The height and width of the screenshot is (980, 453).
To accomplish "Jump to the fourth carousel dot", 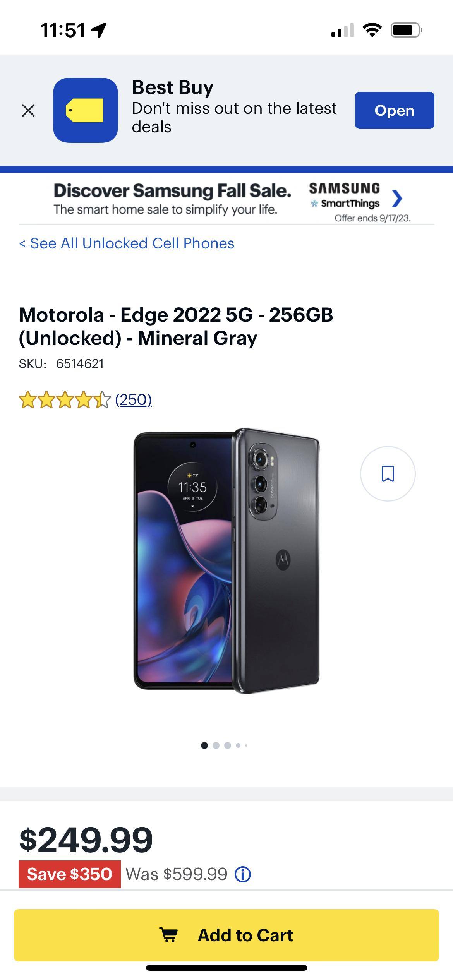I will click(238, 745).
